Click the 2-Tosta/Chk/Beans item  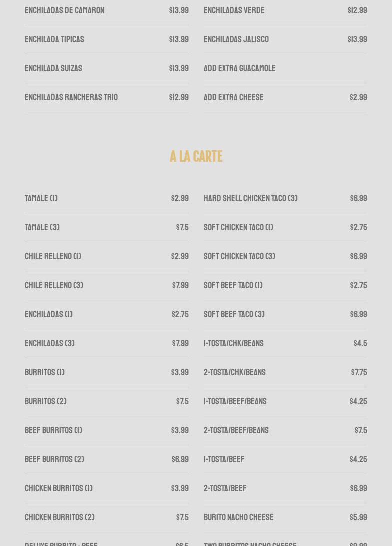(x=234, y=372)
